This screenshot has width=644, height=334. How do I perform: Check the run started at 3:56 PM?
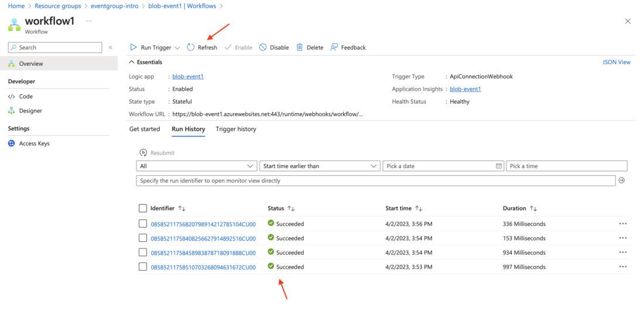(142, 223)
